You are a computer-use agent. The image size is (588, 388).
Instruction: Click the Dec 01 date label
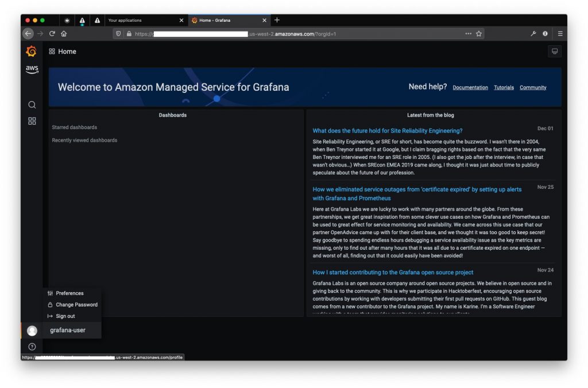[x=546, y=128]
